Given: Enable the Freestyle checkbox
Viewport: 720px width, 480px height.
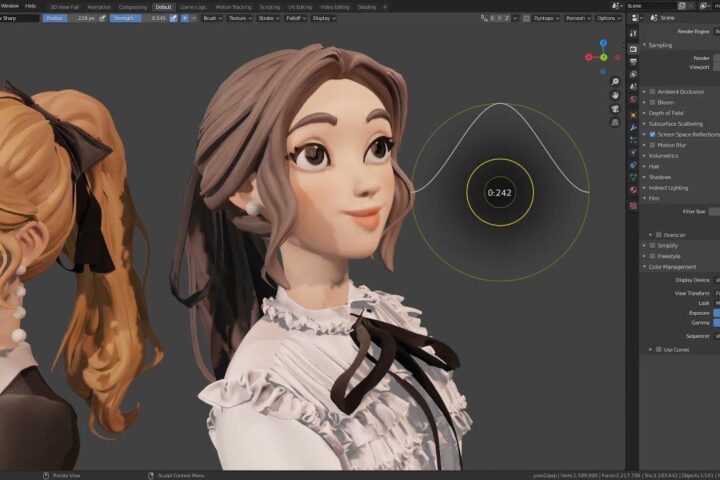Looking at the screenshot, I should tap(652, 256).
